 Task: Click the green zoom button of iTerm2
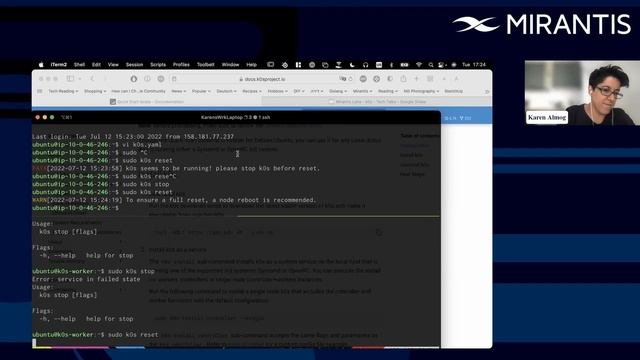click(x=52, y=118)
